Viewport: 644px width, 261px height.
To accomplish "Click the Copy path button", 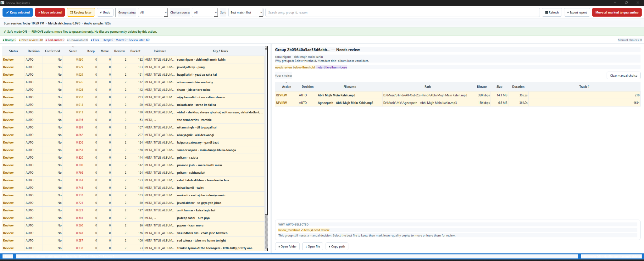I will [x=337, y=247].
